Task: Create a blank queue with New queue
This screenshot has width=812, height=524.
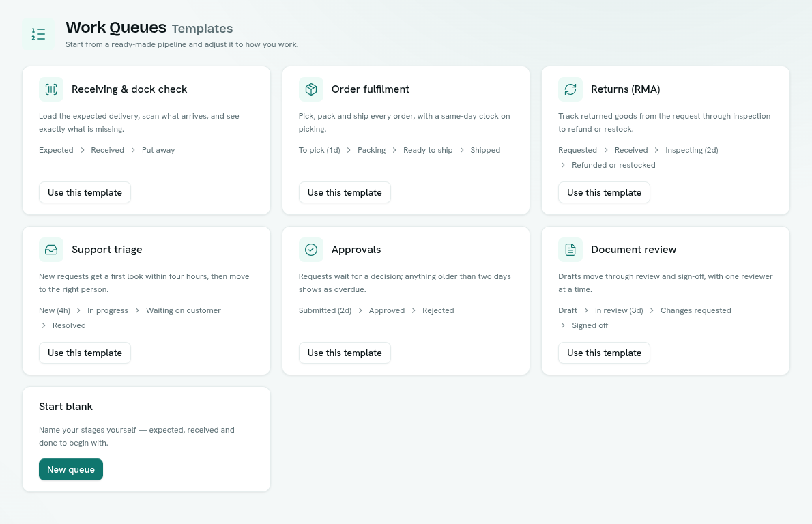Action: pyautogui.click(x=71, y=469)
